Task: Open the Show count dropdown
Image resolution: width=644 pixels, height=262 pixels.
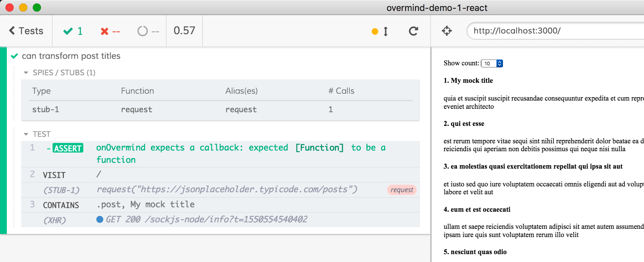Action: click(x=492, y=63)
